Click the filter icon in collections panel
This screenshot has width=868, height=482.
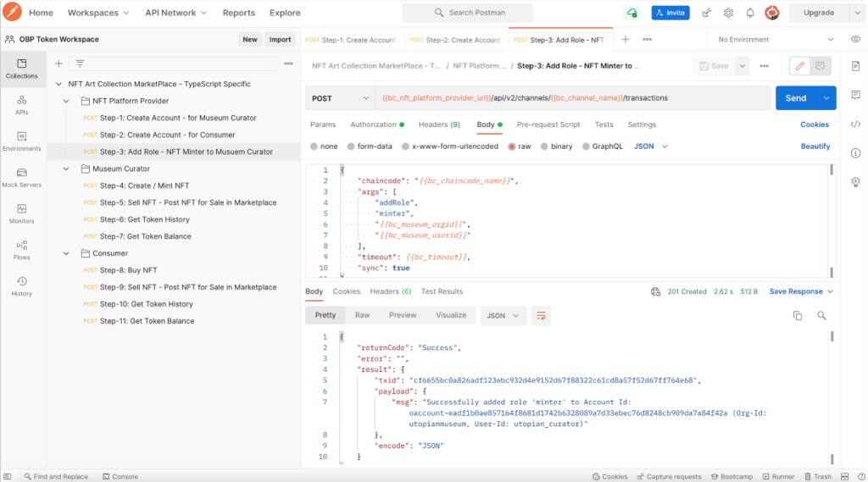80,64
